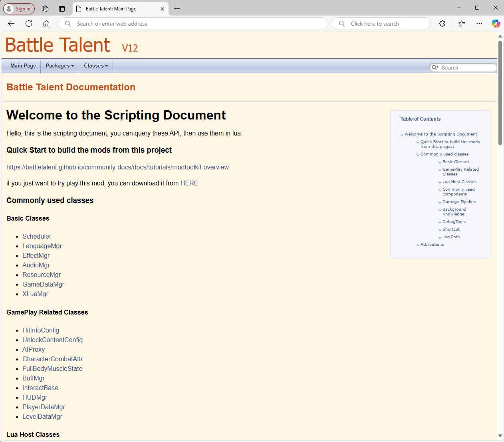The height and width of the screenshot is (442, 504).
Task: Open browser extensions puzzle icon
Action: (x=442, y=24)
